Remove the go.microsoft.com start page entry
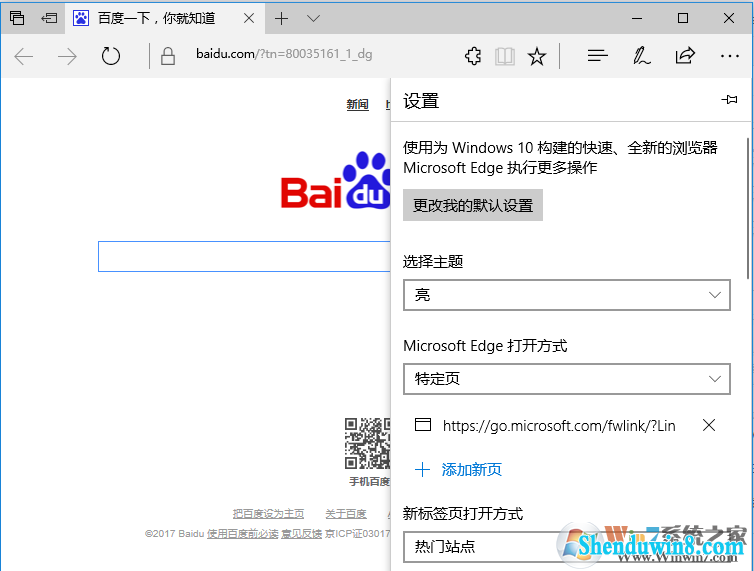Viewport: 754px width, 571px height. coord(709,425)
